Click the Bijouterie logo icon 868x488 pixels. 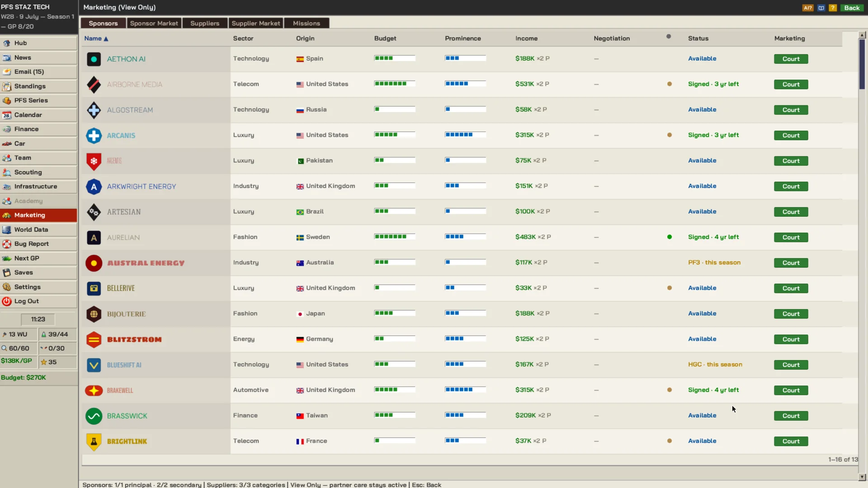pos(94,314)
